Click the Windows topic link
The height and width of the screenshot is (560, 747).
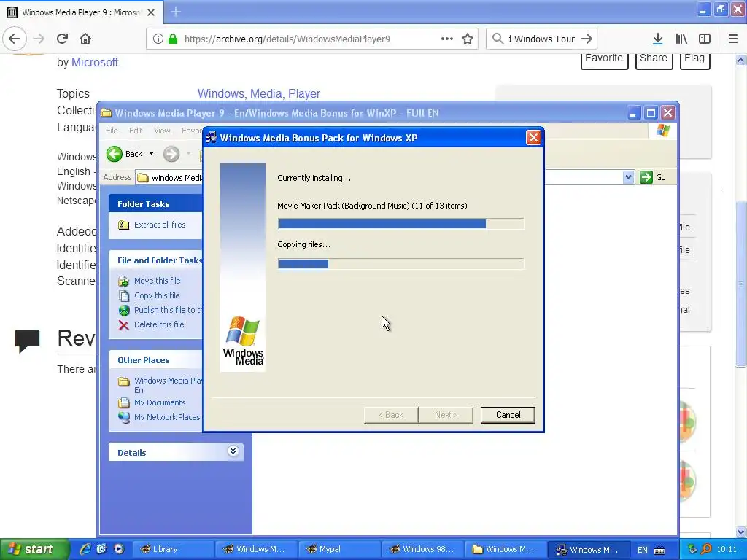[220, 94]
